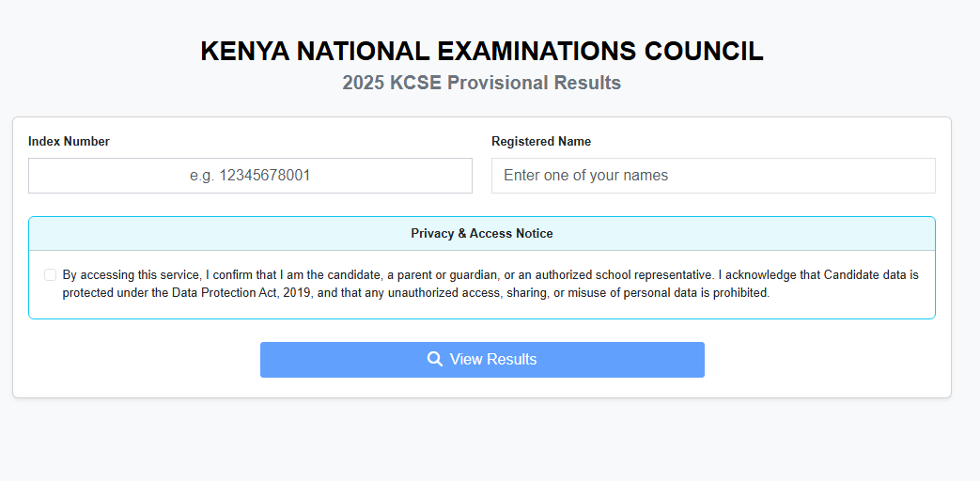Click the Index Number label
The height and width of the screenshot is (481, 980).
coord(69,142)
